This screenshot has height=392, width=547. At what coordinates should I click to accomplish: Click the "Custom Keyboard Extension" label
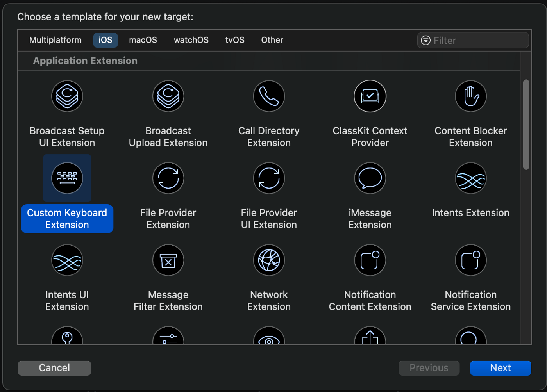pyautogui.click(x=67, y=219)
